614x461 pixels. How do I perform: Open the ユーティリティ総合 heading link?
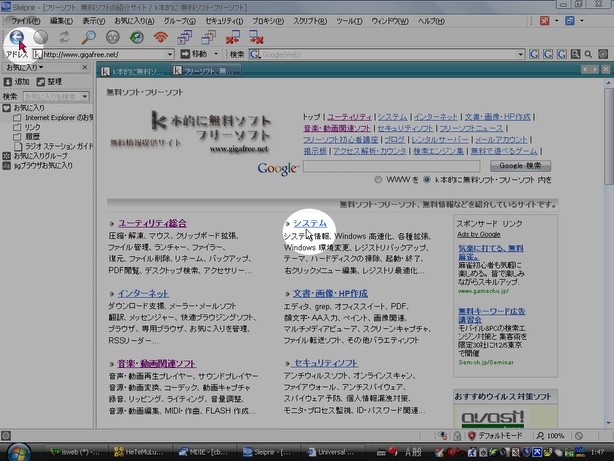(x=152, y=223)
